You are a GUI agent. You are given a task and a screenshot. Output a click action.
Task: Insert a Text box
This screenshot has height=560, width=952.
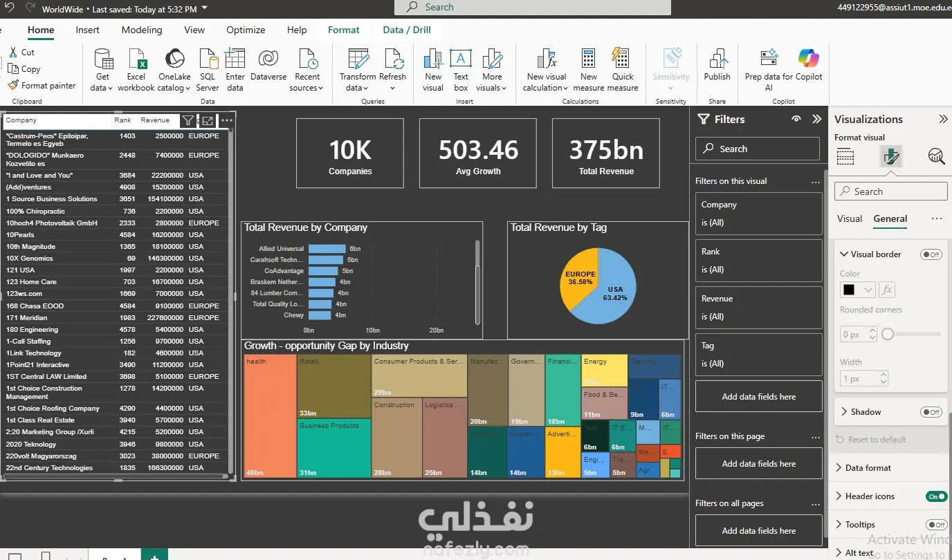click(x=461, y=70)
